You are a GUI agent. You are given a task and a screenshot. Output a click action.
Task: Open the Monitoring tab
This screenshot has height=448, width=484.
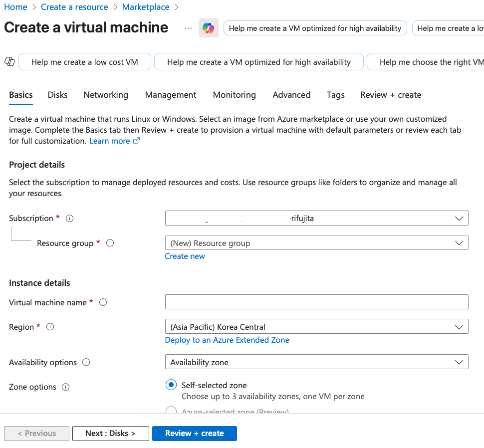pos(235,95)
